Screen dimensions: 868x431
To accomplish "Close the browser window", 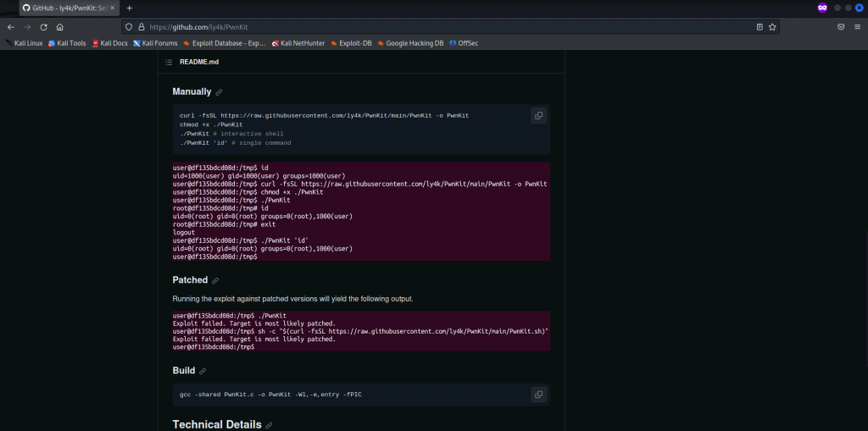I will point(860,8).
